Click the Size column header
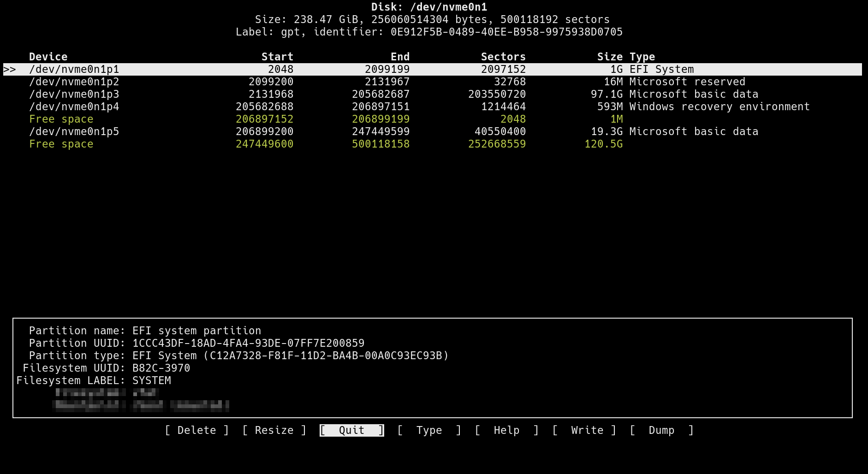 point(610,57)
